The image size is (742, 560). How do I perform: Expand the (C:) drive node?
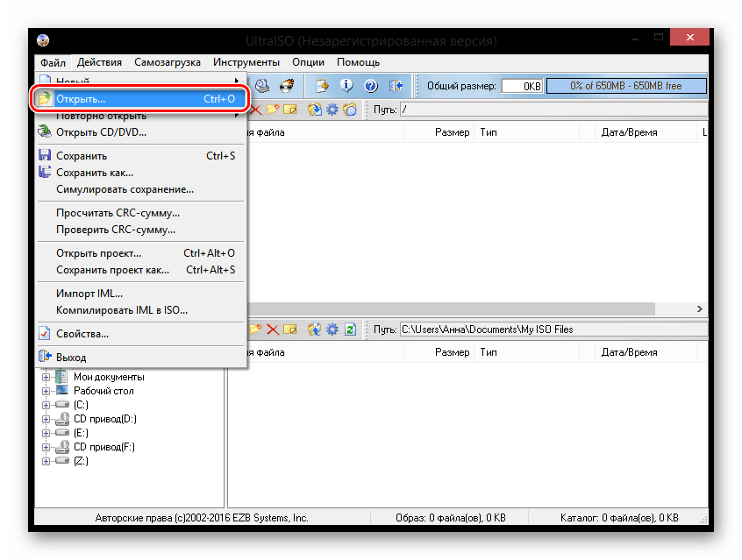pyautogui.click(x=46, y=405)
